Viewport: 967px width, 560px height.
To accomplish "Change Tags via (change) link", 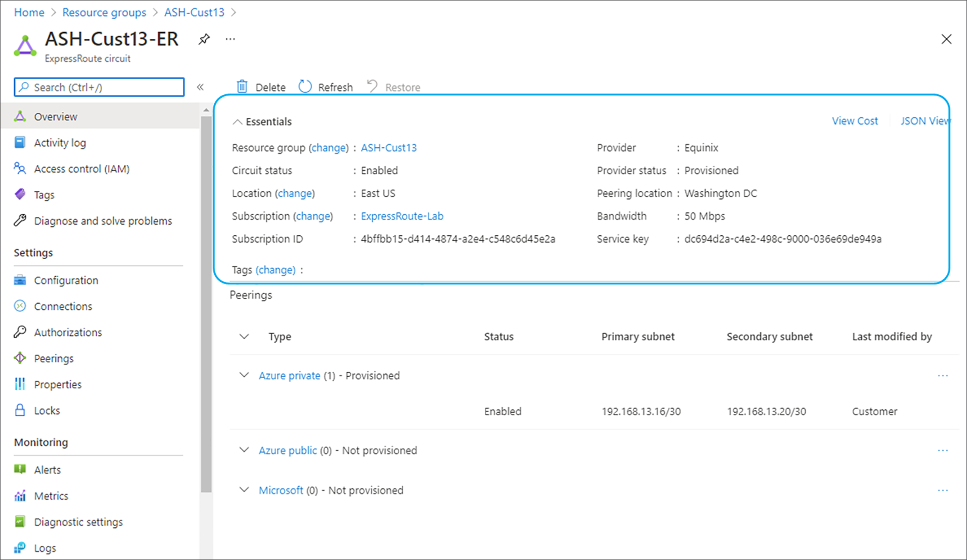I will [x=275, y=270].
